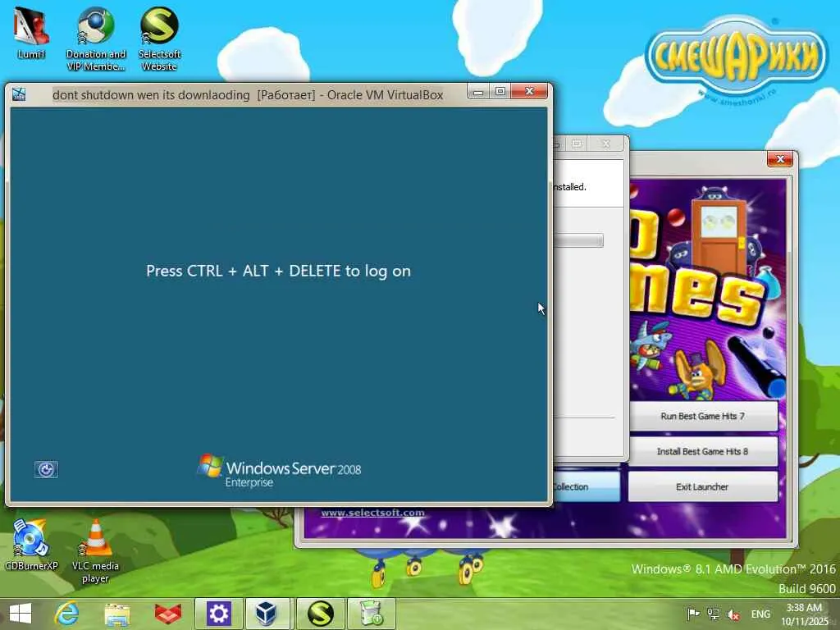Viewport: 840px width, 630px height.
Task: Close the Oracle VM VirtualBox window
Action: tap(529, 91)
